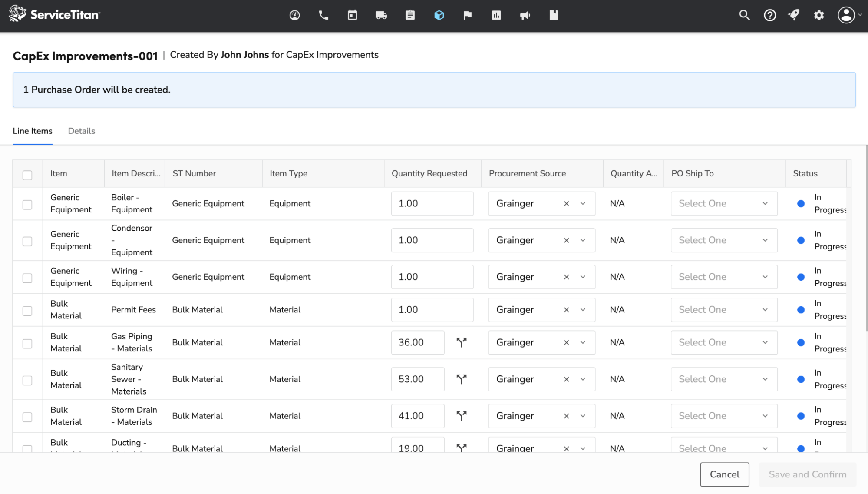868x494 pixels.
Task: Open the settings gear icon
Action: [x=819, y=16]
